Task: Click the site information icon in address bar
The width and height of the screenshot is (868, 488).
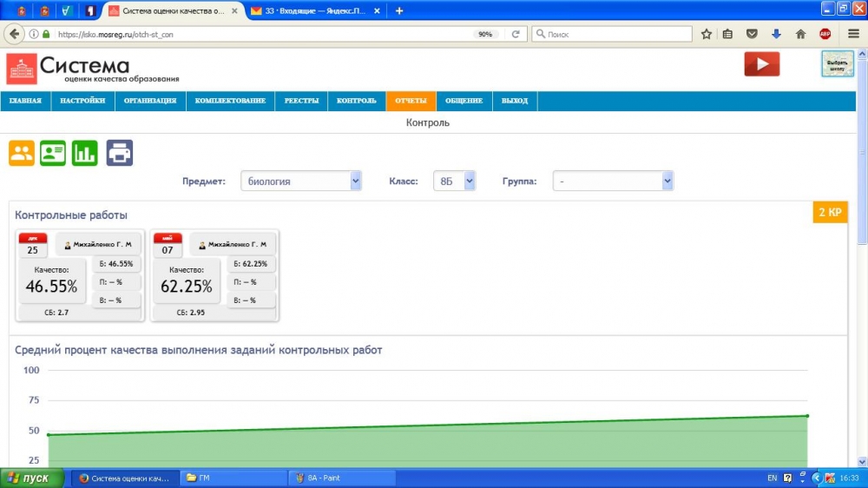Action: click(34, 34)
